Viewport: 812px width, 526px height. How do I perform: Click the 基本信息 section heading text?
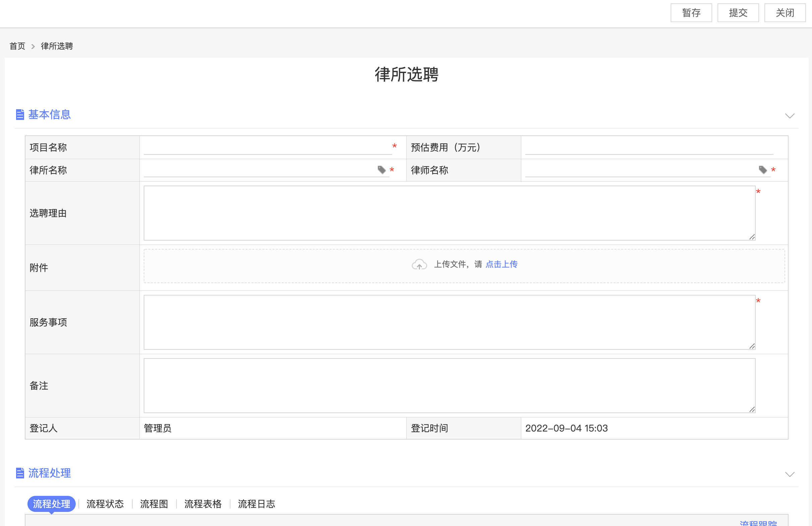tap(50, 115)
